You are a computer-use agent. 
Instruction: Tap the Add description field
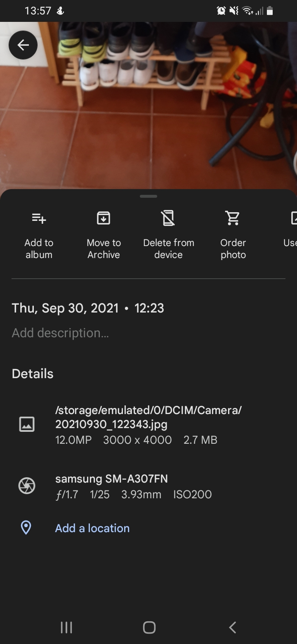pos(60,333)
